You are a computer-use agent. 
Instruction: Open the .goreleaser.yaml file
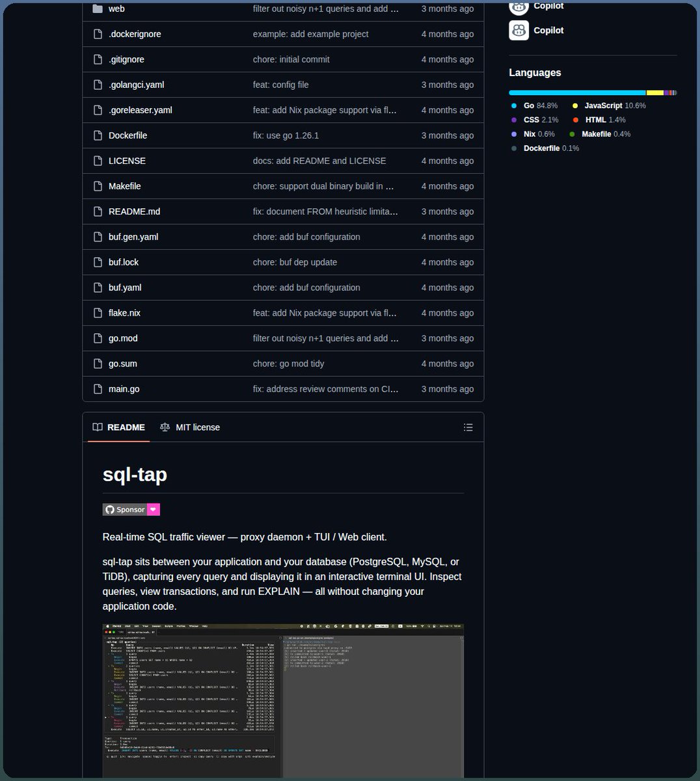141,110
